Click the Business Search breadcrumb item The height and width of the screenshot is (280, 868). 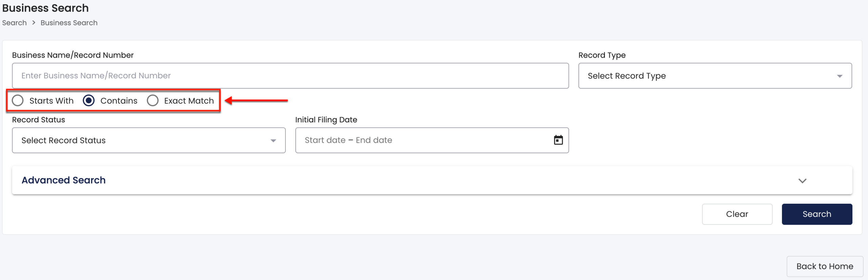[69, 23]
